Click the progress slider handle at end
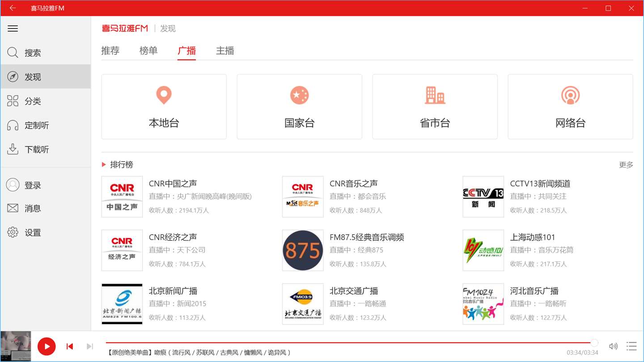This screenshot has height=362, width=644. click(594, 343)
